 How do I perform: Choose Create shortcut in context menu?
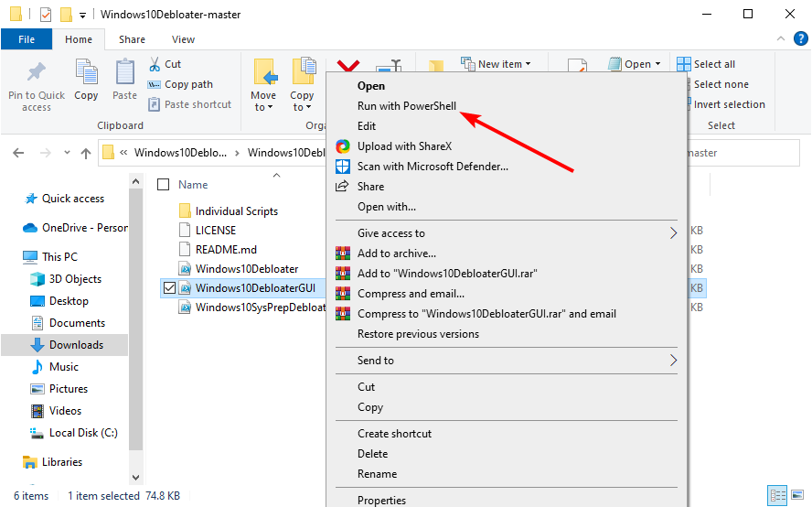point(394,434)
